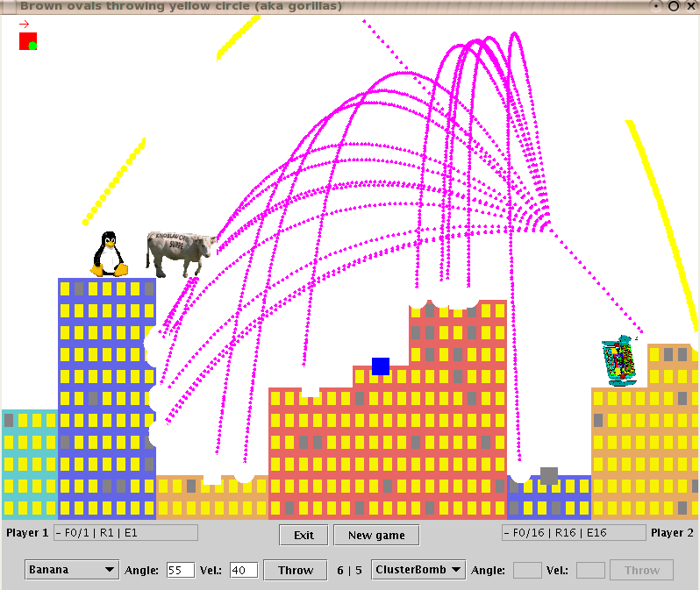Click the small wind direction arrow
700x590 pixels.
24,24
